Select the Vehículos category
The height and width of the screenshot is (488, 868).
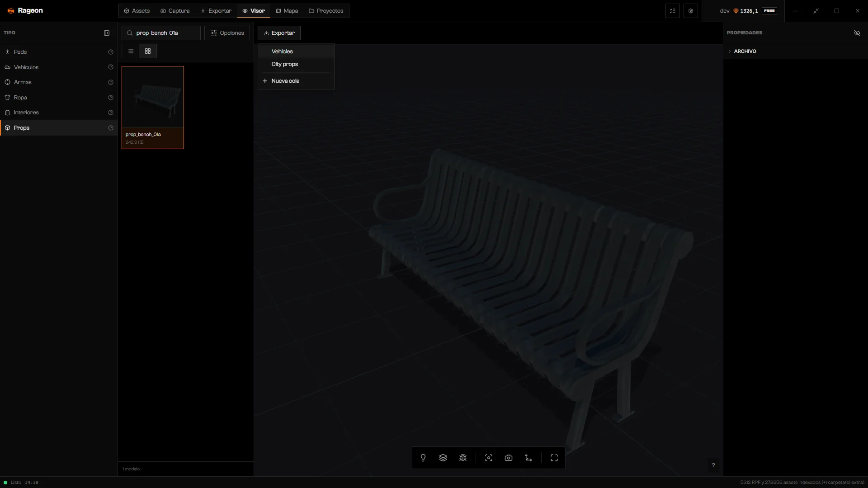pos(59,67)
